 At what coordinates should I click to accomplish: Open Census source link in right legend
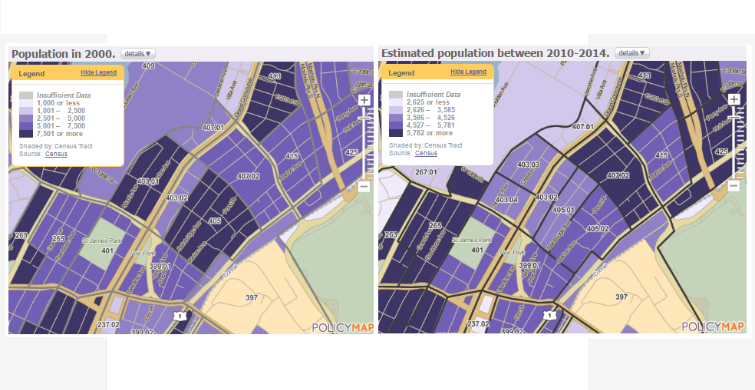(426, 153)
